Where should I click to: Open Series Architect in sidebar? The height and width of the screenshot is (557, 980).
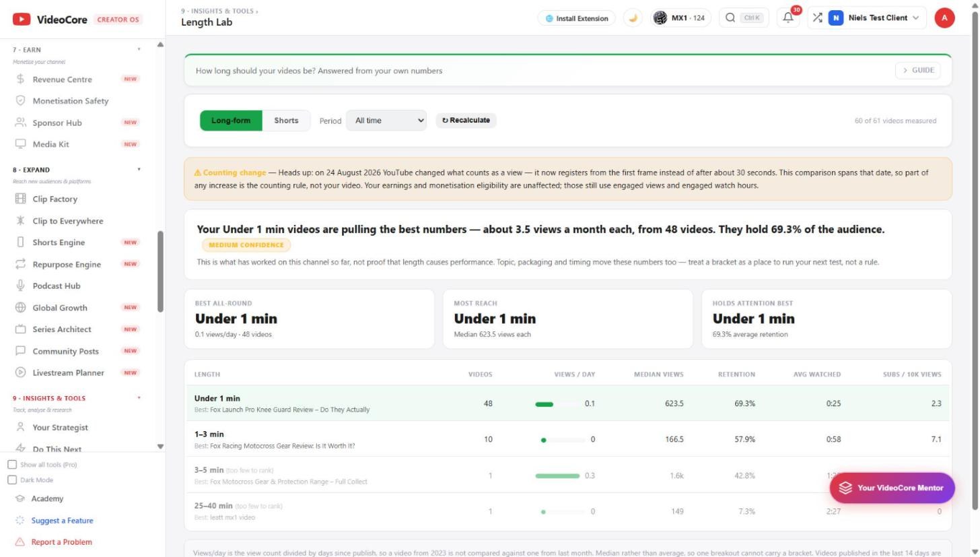(62, 329)
